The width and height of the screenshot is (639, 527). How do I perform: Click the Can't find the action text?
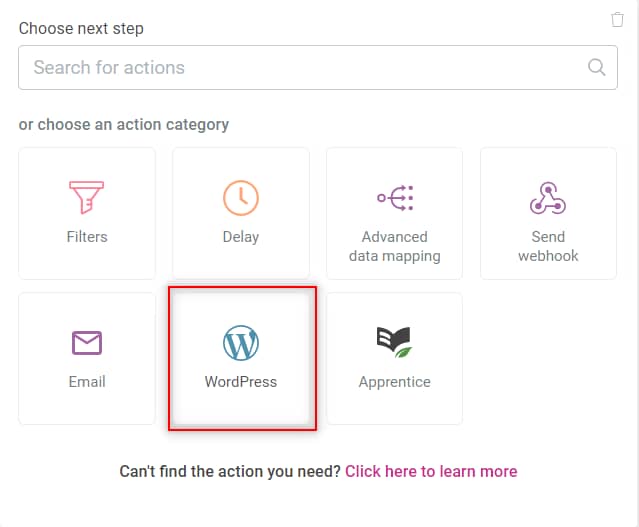[x=230, y=471]
